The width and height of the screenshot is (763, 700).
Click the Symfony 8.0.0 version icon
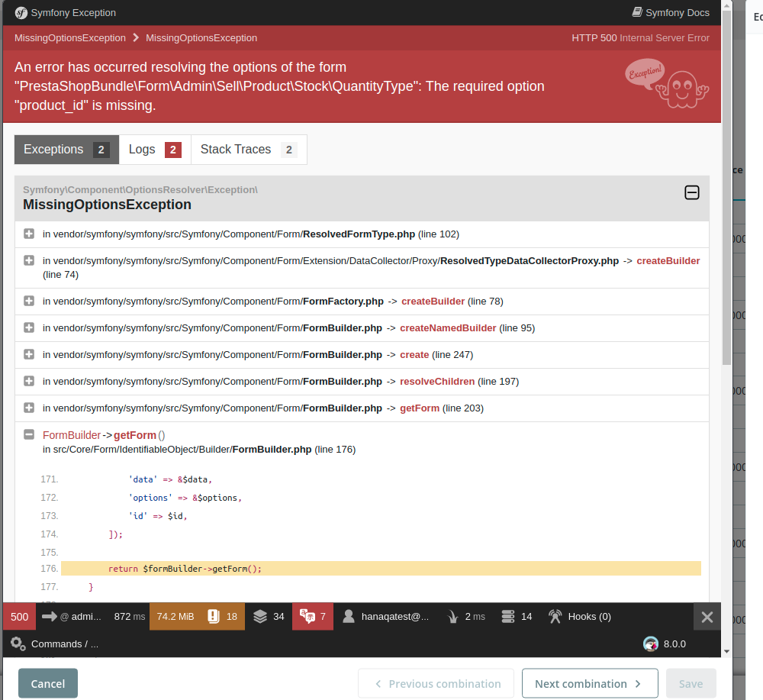[x=651, y=644]
